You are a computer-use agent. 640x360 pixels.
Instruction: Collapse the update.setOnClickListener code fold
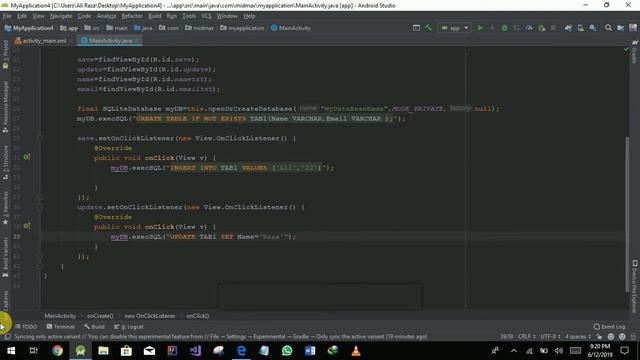pyautogui.click(x=40, y=207)
